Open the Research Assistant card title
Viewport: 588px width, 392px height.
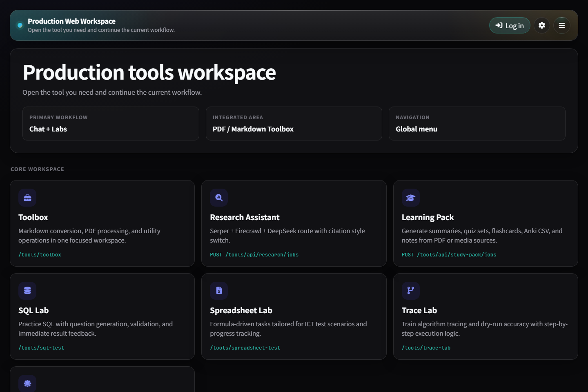coord(245,217)
